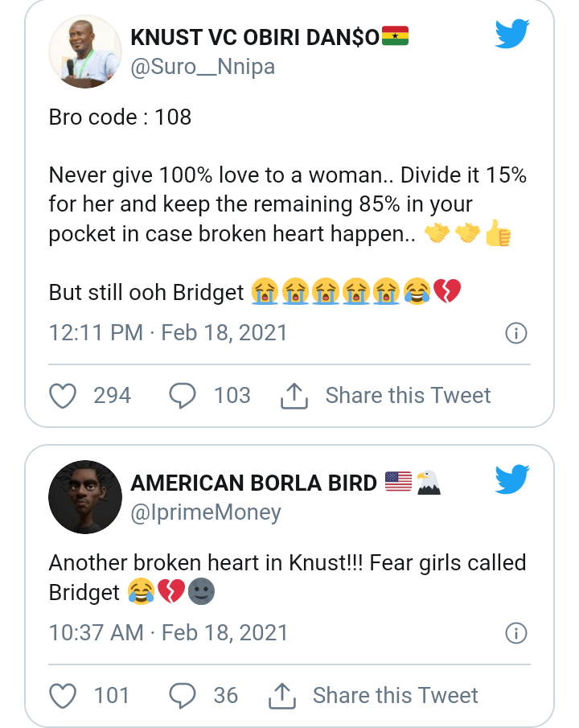Open the KNUST VC OBIRI DAN$O display name

[x=254, y=37]
